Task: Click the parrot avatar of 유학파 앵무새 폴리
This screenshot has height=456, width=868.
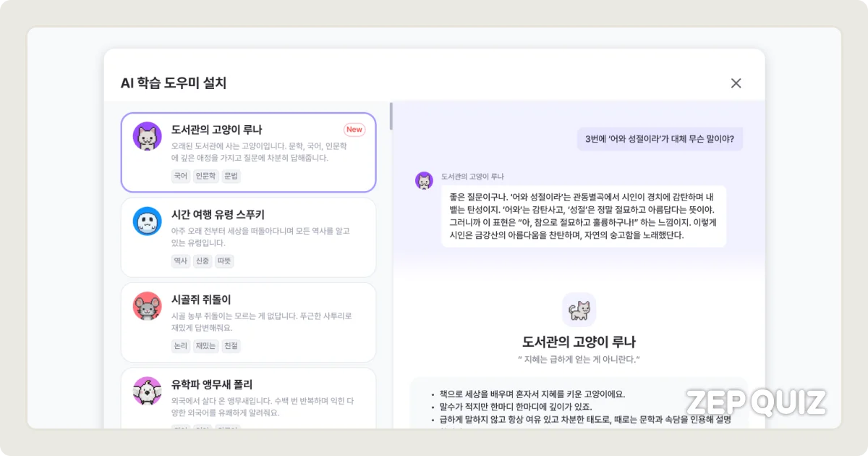Action: (x=147, y=391)
